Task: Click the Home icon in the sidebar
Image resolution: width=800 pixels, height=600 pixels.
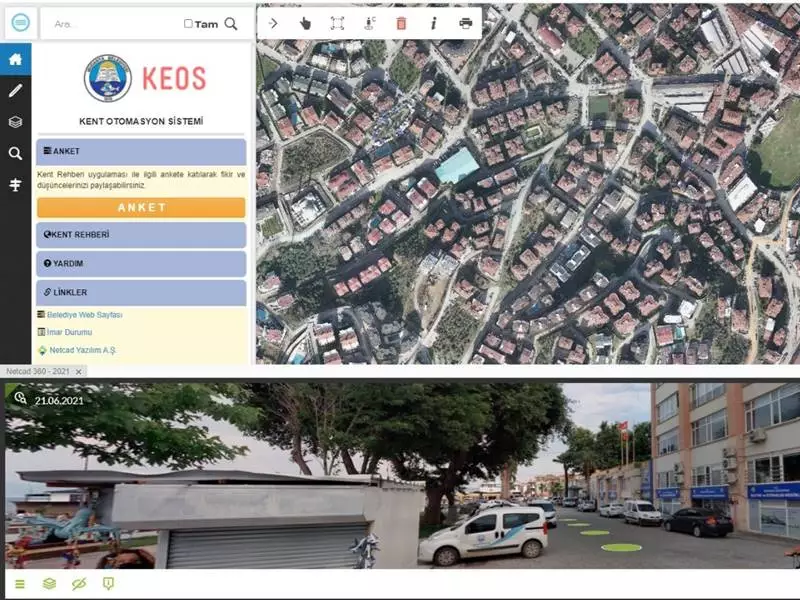Action: point(14,58)
